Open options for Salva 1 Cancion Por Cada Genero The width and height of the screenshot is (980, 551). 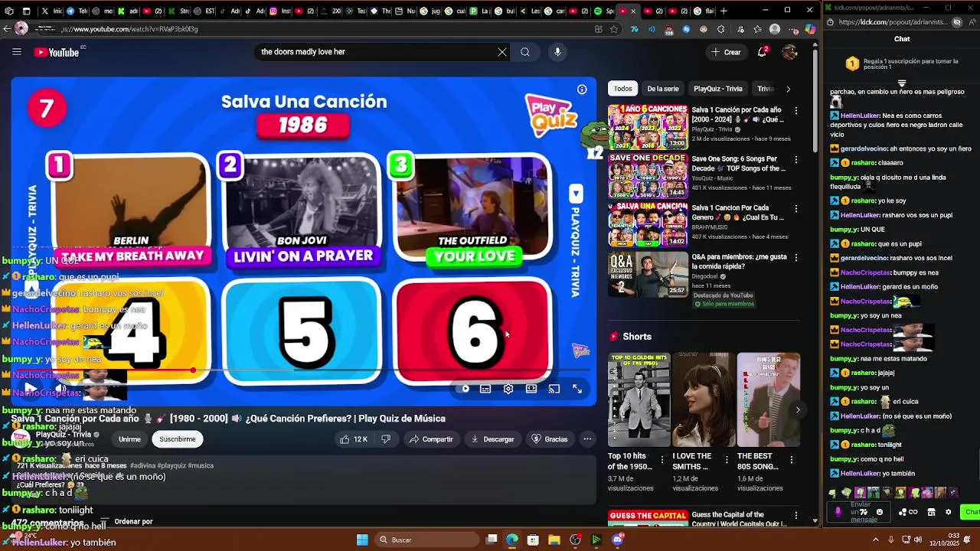pos(796,209)
